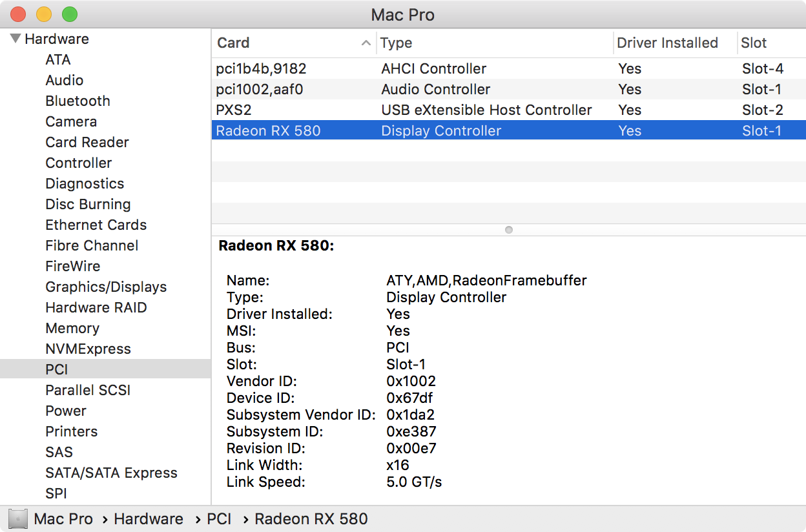Select the Memory sidebar item
This screenshot has width=806, height=532.
[x=72, y=328]
